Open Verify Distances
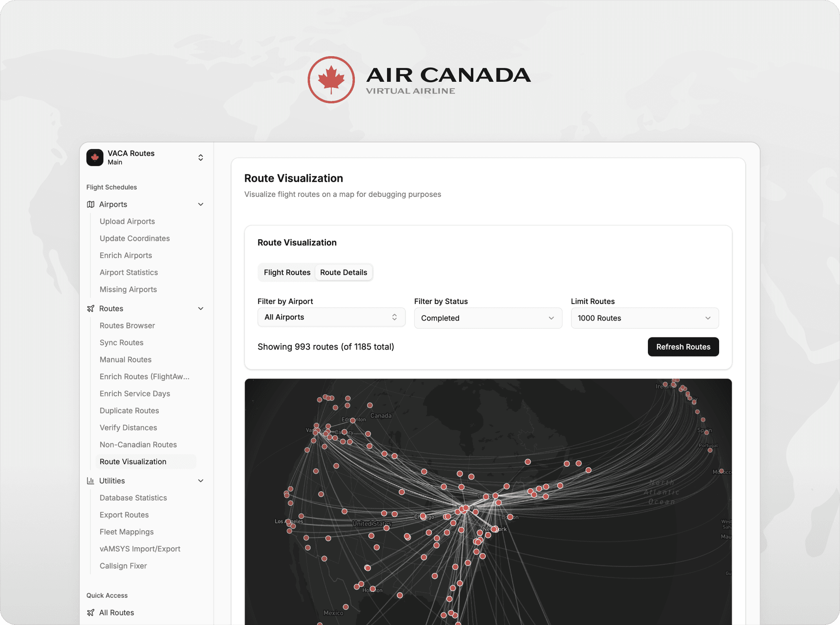Viewport: 840px width, 625px height. pos(128,428)
